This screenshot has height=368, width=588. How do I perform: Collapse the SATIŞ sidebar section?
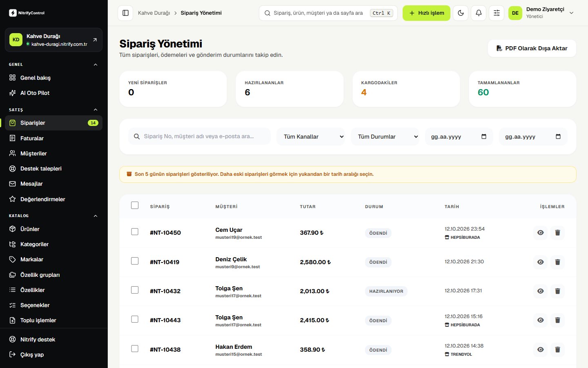pyautogui.click(x=96, y=110)
